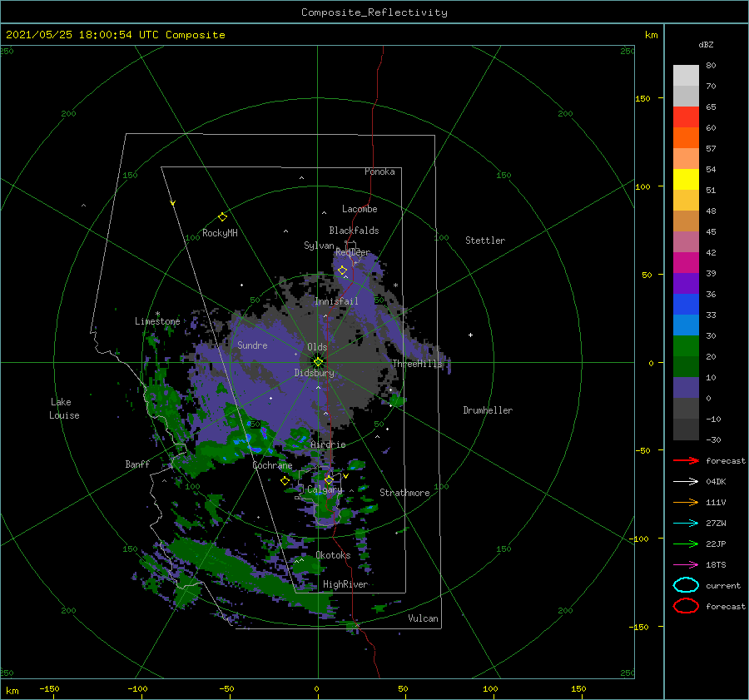Select the radar site diamond between Olds and Didsbury
Screen dimensions: 749x700
coord(318,362)
